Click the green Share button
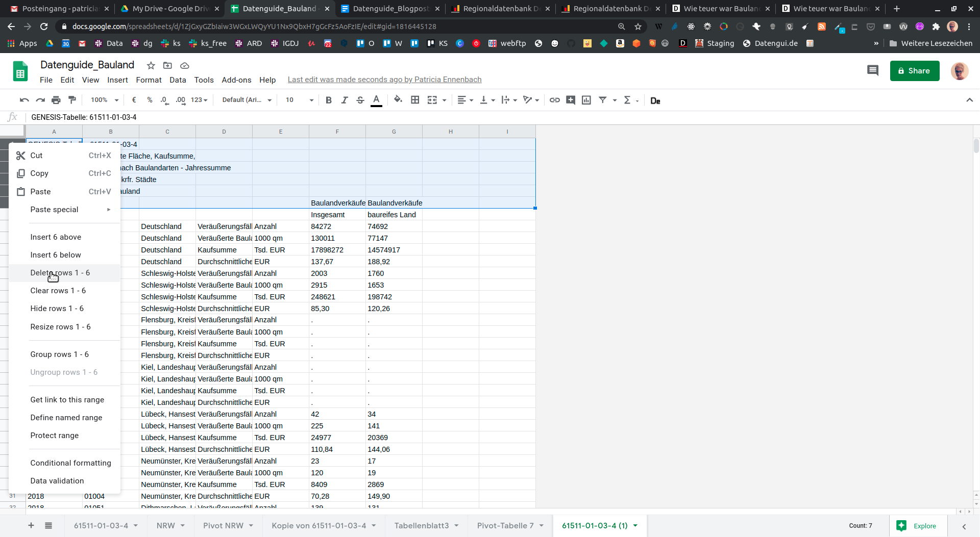980x537 pixels. pyautogui.click(x=914, y=71)
